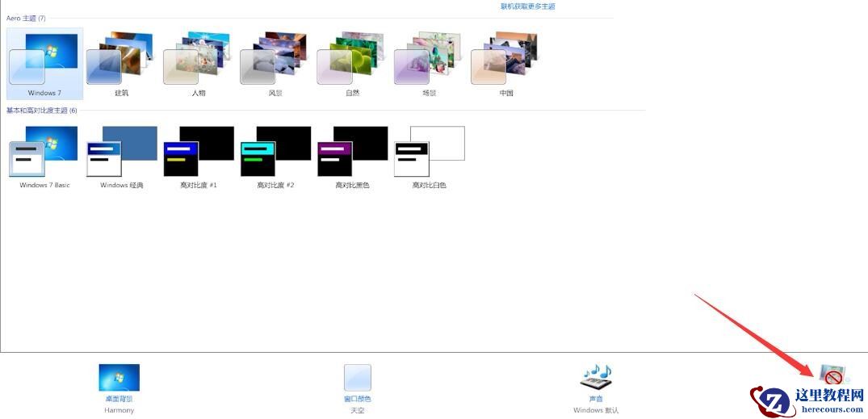Image resolution: width=868 pixels, height=419 pixels.
Task: Pick the 场景 theme
Action: (x=429, y=64)
